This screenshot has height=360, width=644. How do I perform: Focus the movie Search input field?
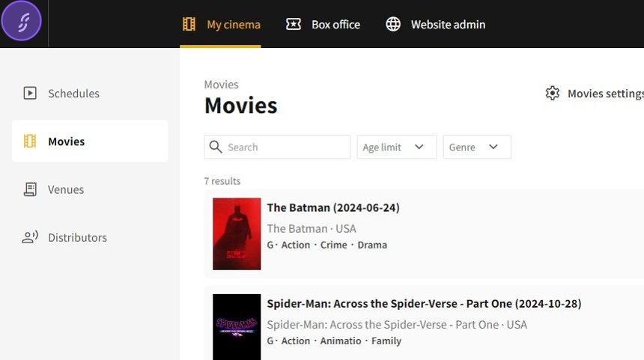coord(286,147)
